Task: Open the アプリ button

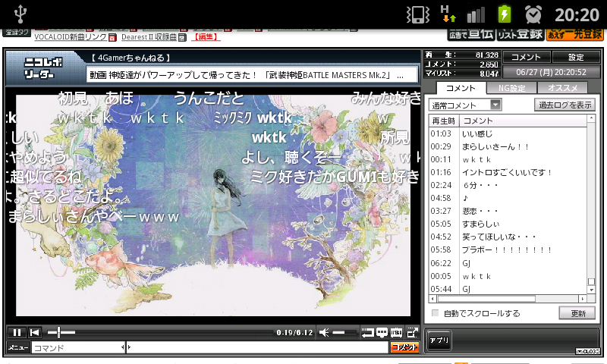Action: coord(439,340)
